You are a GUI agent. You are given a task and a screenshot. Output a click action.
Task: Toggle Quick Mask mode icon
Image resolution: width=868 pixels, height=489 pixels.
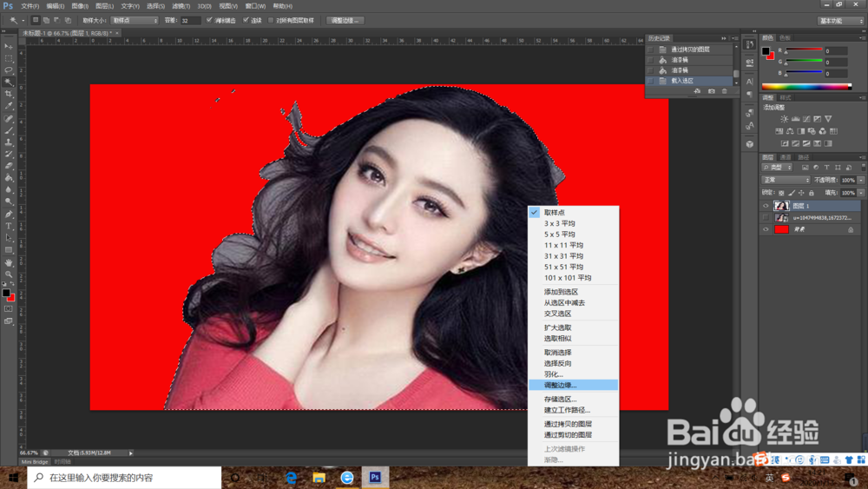(9, 309)
